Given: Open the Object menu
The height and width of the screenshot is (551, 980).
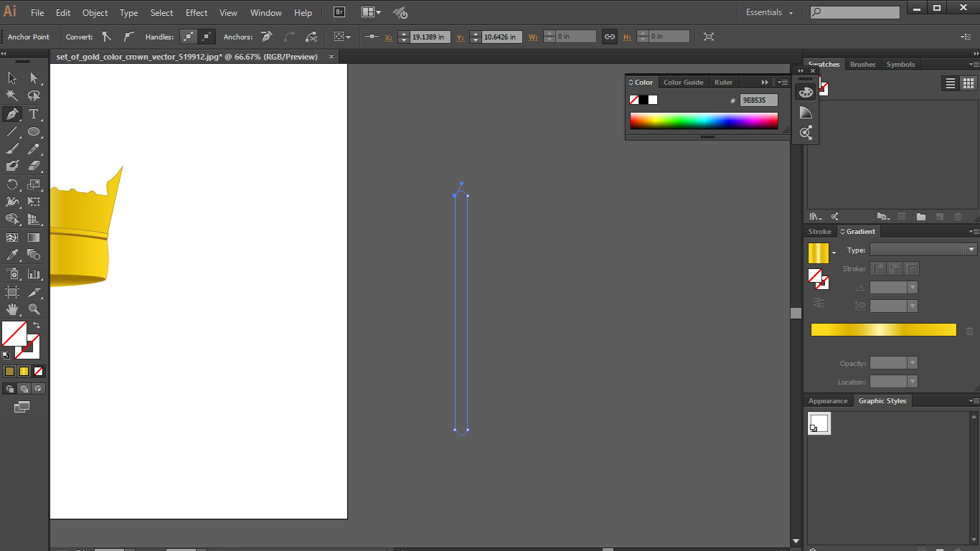Looking at the screenshot, I should coord(95,12).
